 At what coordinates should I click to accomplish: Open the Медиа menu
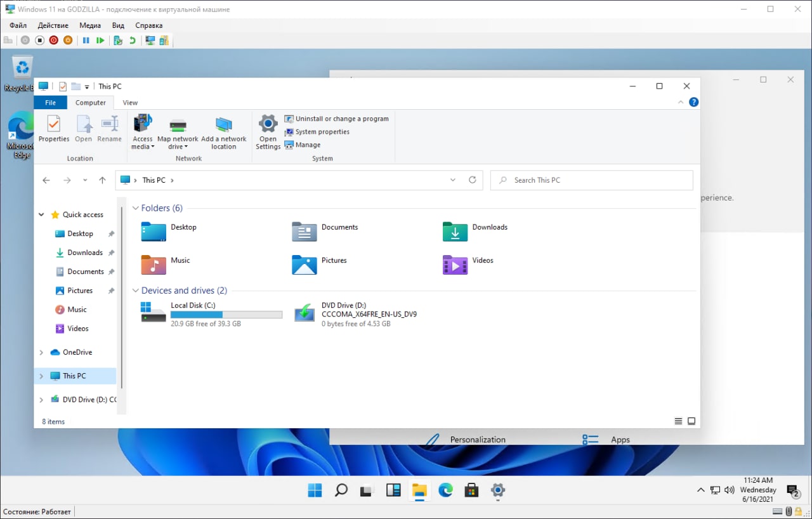click(x=90, y=25)
